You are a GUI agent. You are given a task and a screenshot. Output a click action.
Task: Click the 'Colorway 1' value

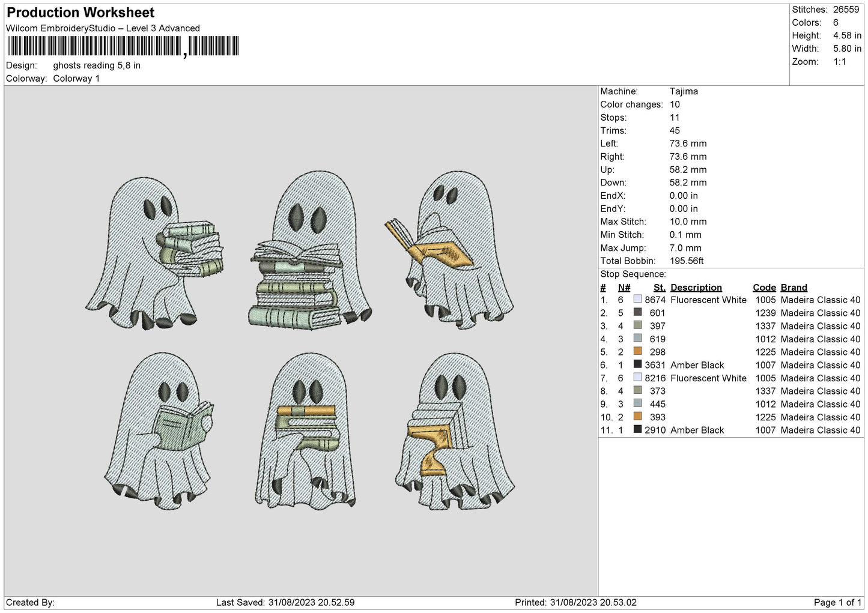pyautogui.click(x=76, y=79)
